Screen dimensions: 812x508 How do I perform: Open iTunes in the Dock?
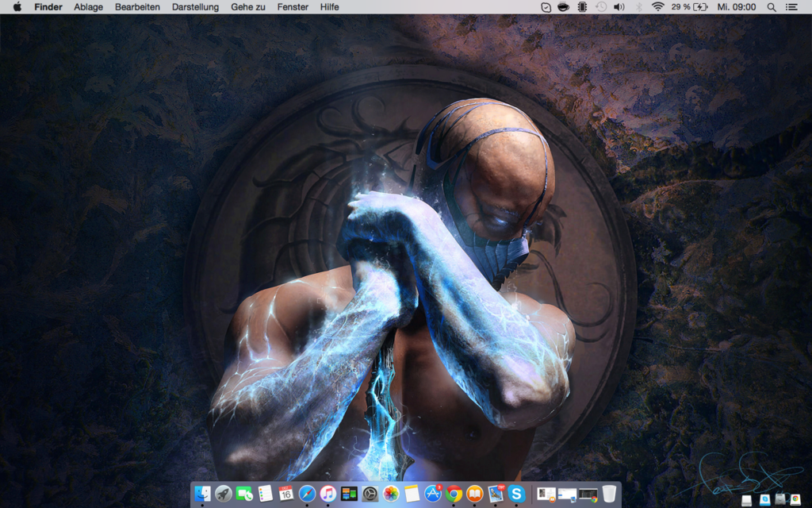pyautogui.click(x=327, y=494)
